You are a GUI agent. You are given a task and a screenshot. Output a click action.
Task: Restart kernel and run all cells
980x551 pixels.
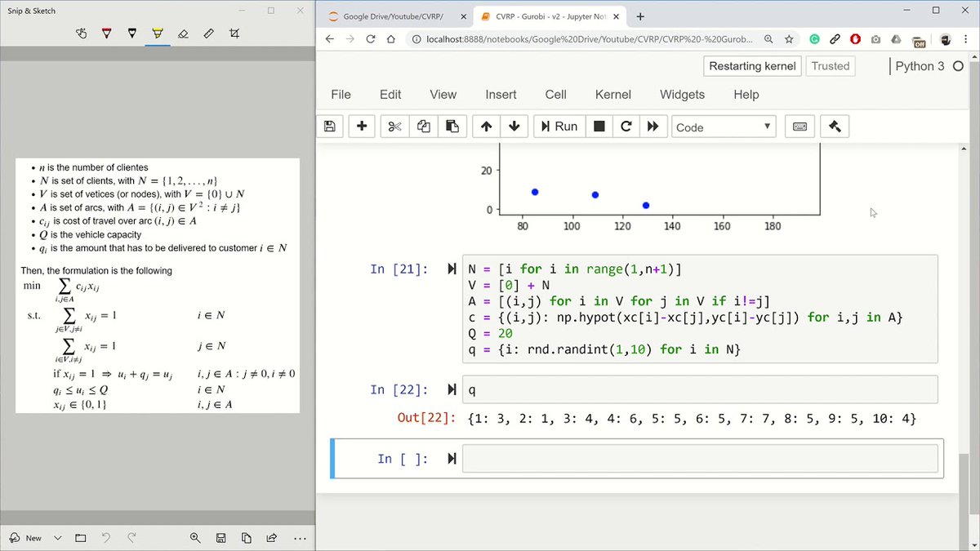click(x=653, y=127)
